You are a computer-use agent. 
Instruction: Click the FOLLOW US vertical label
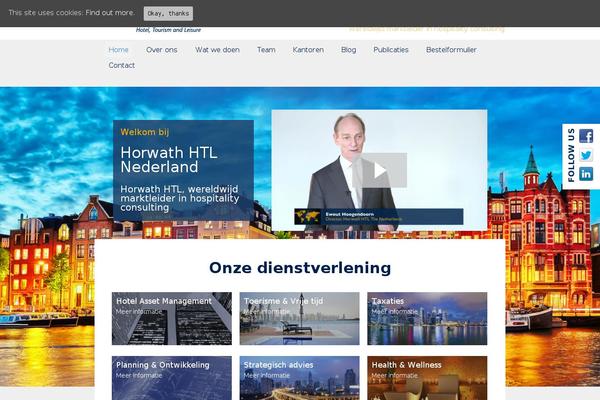tap(571, 155)
